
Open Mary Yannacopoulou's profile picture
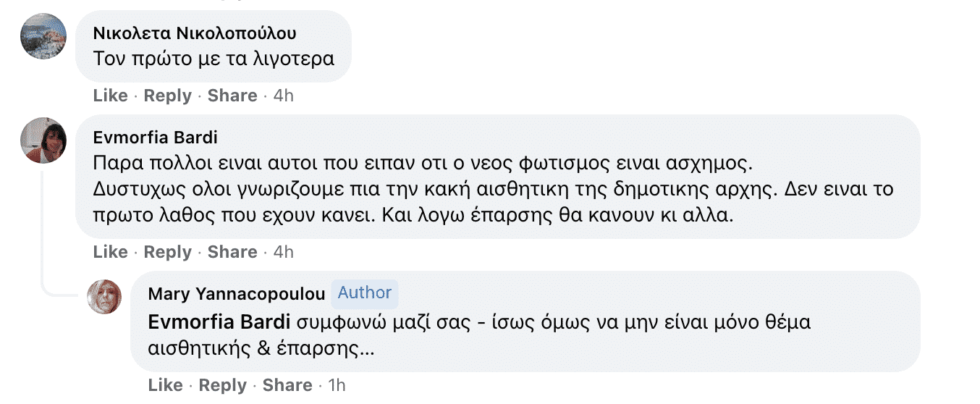(x=104, y=297)
